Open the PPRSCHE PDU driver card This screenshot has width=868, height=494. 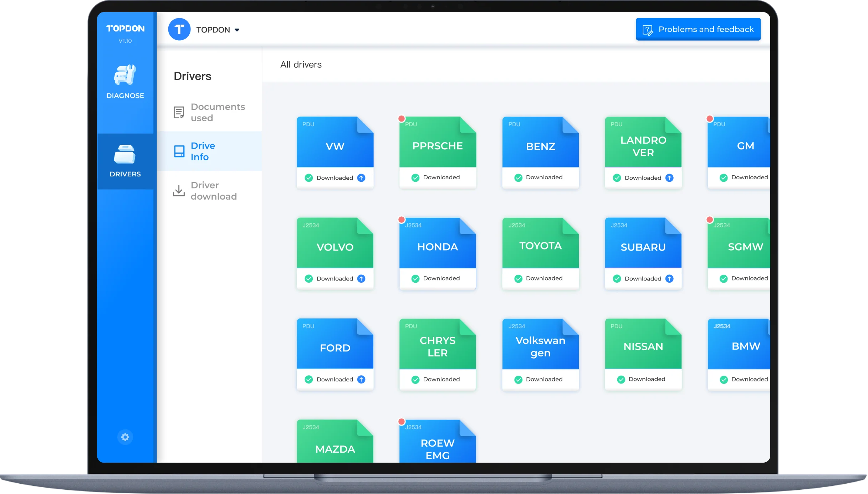point(438,153)
